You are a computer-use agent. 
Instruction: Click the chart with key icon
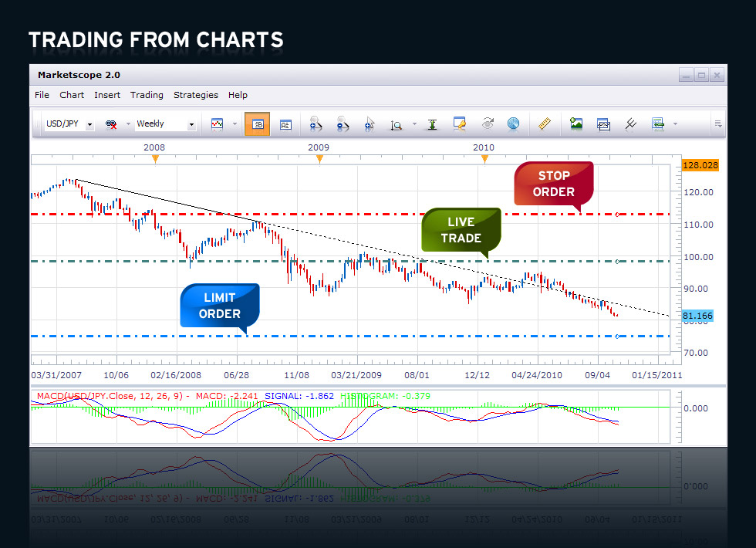pos(460,124)
